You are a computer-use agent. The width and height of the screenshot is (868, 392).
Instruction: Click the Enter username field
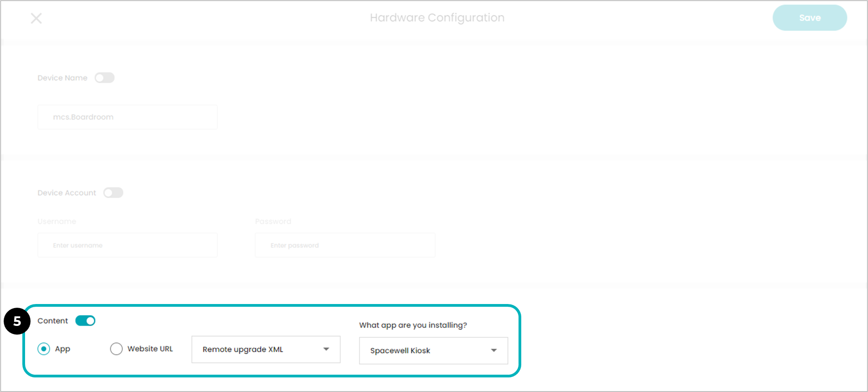[128, 245]
